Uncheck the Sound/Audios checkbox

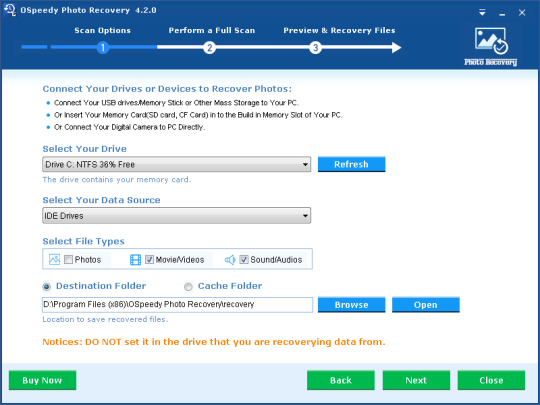click(x=244, y=259)
